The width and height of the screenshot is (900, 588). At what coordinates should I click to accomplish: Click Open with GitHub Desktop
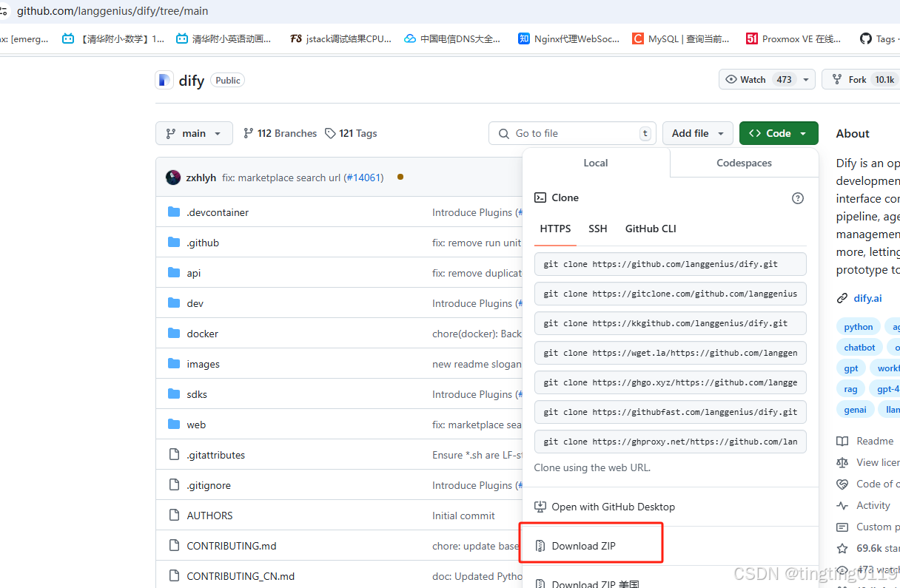[605, 507]
